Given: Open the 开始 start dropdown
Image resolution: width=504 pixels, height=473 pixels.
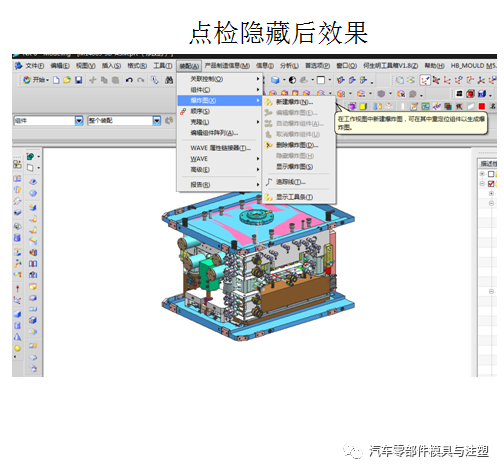Looking at the screenshot, I should point(36,80).
